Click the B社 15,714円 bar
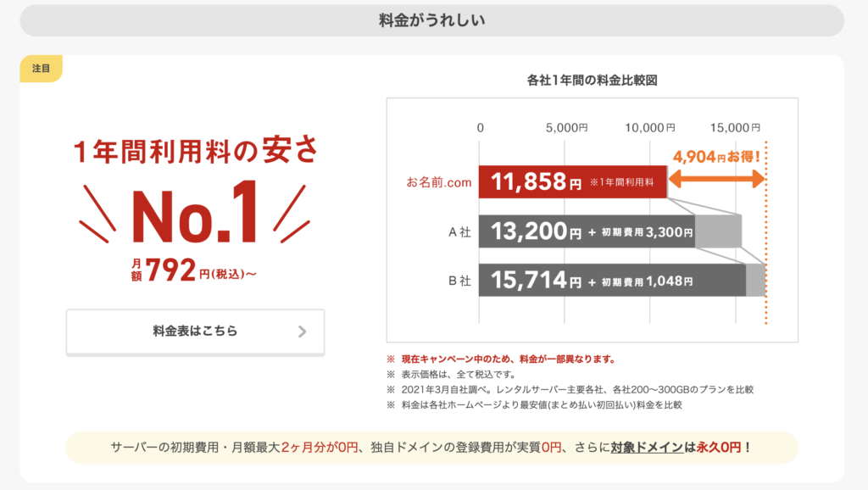The height and width of the screenshot is (490, 868). pos(612,280)
